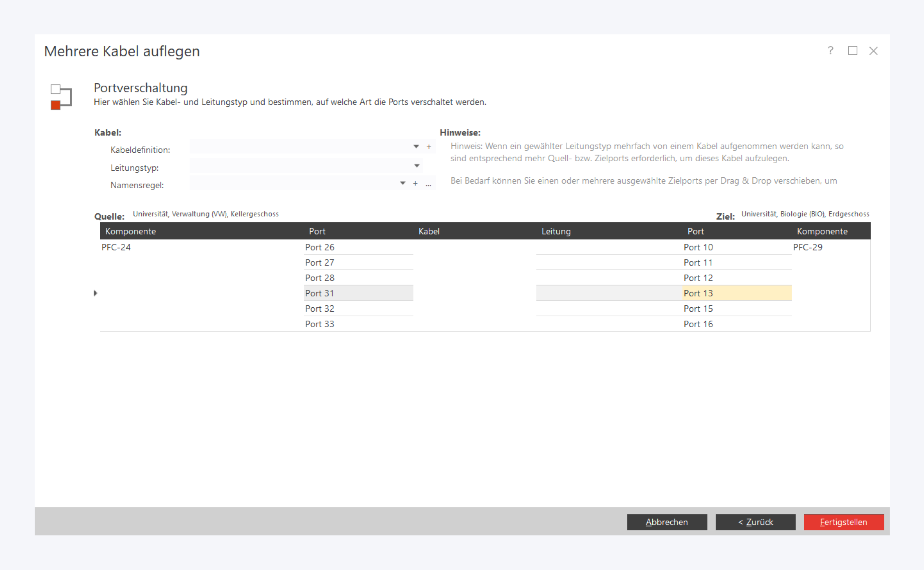The height and width of the screenshot is (570, 924).
Task: Click the Abbrechen button
Action: click(x=667, y=522)
